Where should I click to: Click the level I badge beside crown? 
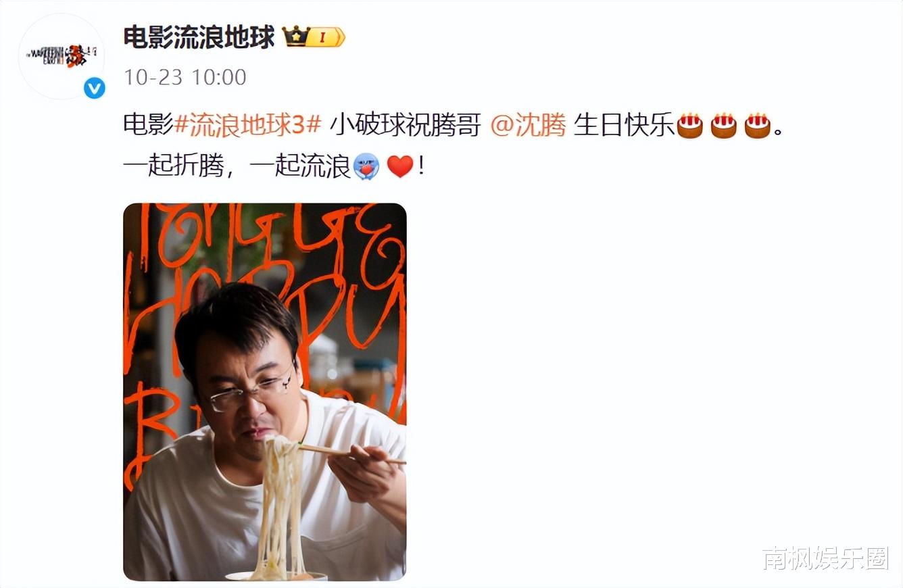pyautogui.click(x=326, y=37)
